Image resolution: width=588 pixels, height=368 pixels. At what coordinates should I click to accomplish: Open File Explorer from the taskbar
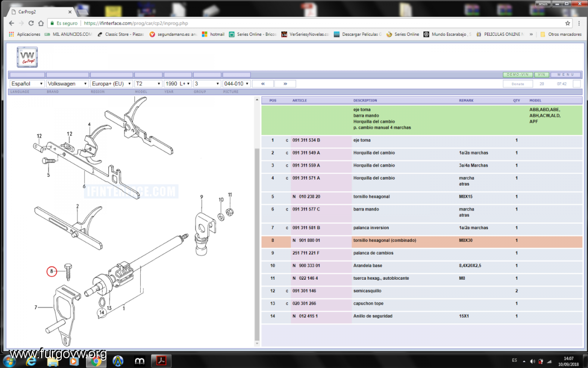53,361
